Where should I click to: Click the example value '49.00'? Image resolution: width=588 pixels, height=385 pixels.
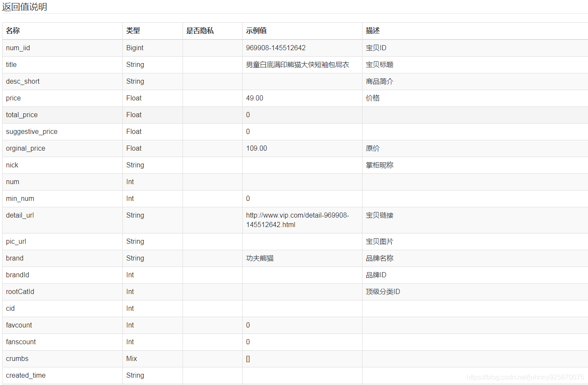(x=255, y=98)
